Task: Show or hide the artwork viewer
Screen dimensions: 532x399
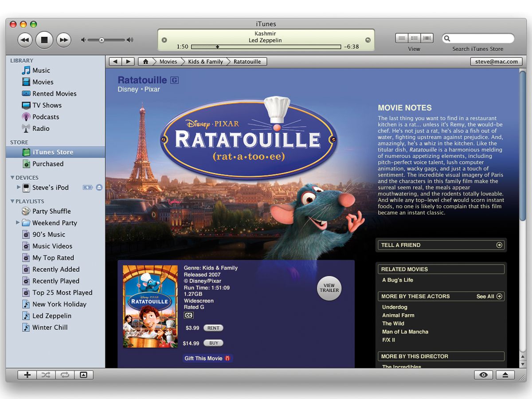Action: tap(84, 375)
